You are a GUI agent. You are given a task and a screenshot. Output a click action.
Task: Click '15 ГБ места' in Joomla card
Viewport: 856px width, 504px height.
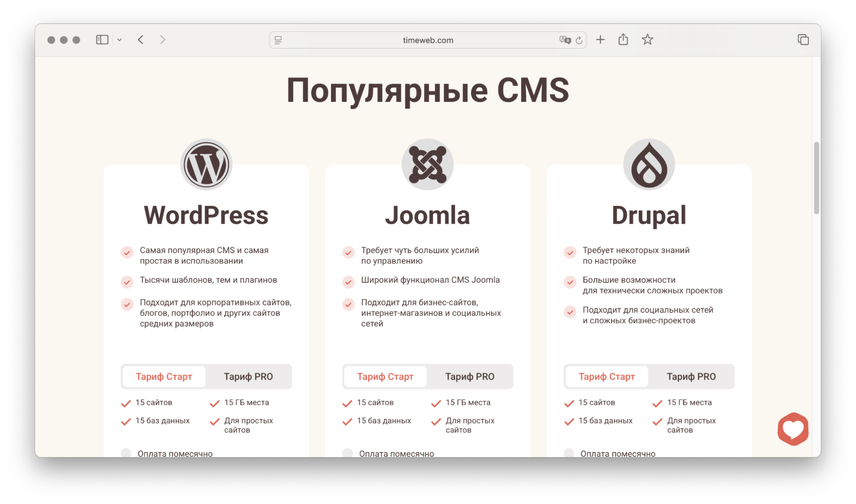[468, 403]
